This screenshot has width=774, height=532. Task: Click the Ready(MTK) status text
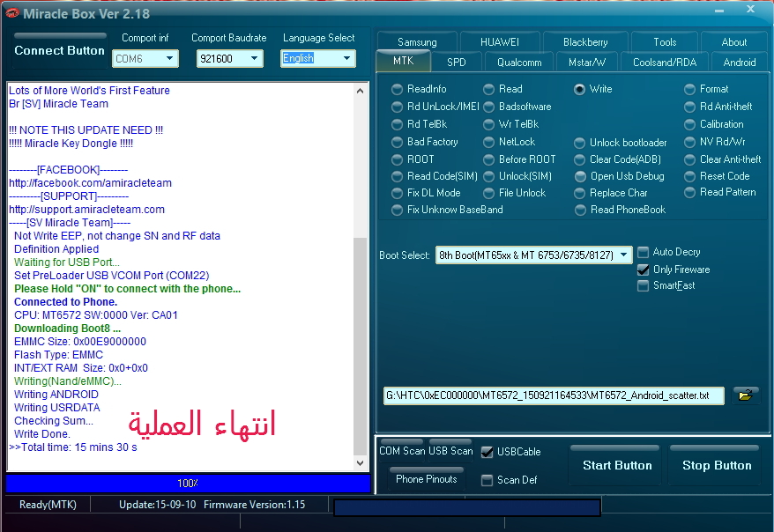pos(48,505)
